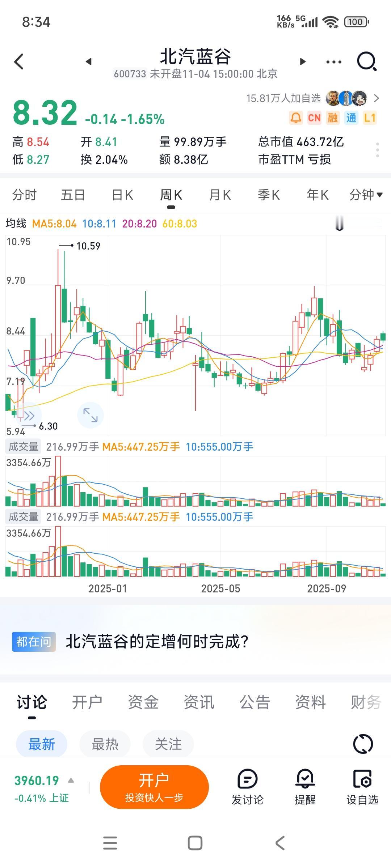The width and height of the screenshot is (391, 868).
Task: Go to previous stock with left triangle
Action: click(89, 61)
